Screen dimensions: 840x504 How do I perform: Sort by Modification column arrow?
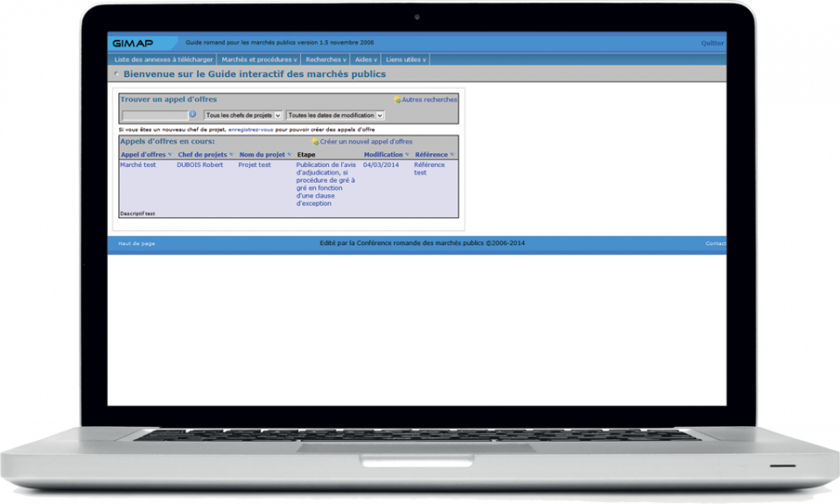[x=407, y=155]
